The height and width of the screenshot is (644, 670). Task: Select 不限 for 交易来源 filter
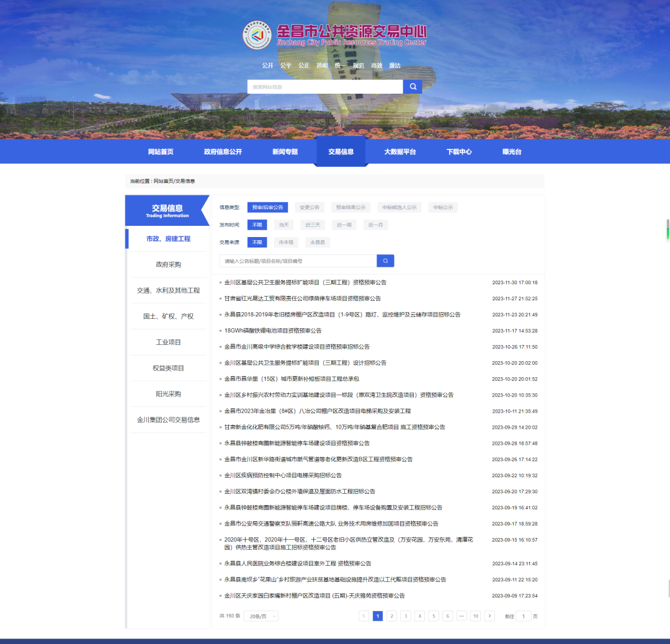pyautogui.click(x=257, y=243)
